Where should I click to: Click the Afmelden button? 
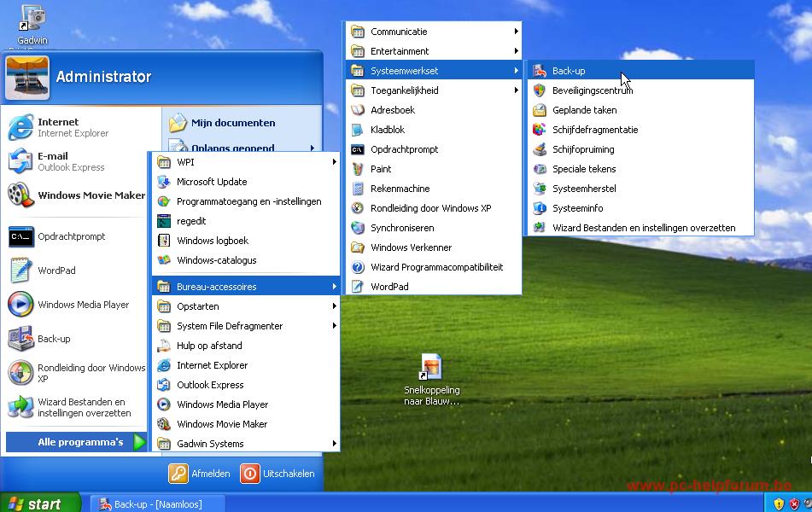[200, 474]
